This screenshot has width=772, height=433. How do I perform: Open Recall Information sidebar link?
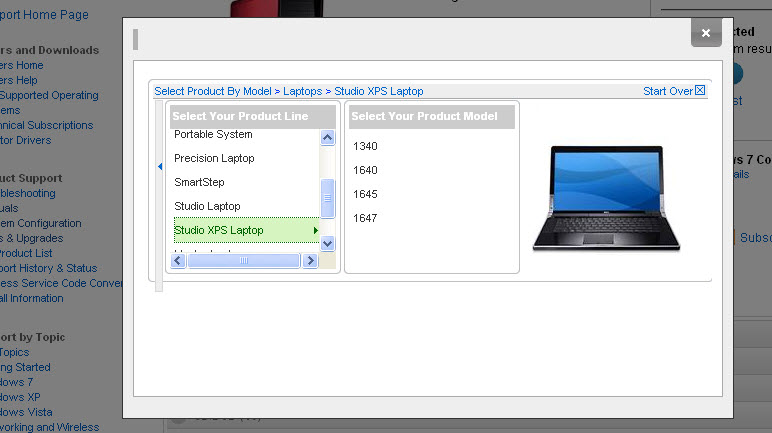[x=32, y=299]
